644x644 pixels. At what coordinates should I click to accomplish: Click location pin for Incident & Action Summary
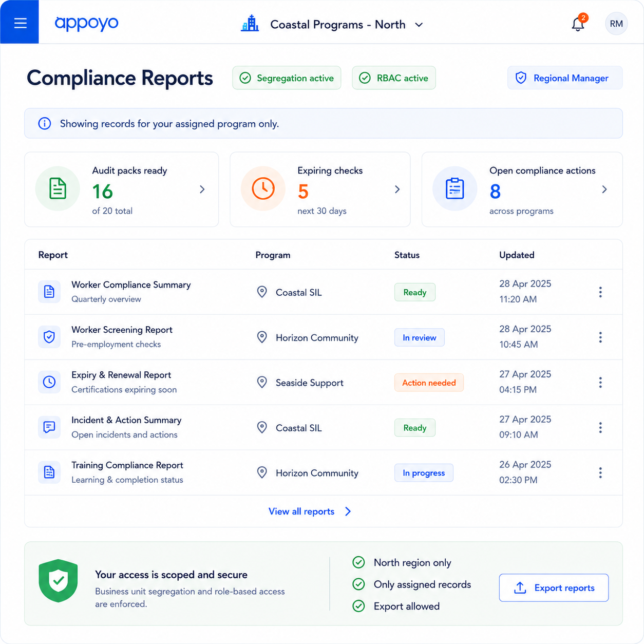point(262,427)
